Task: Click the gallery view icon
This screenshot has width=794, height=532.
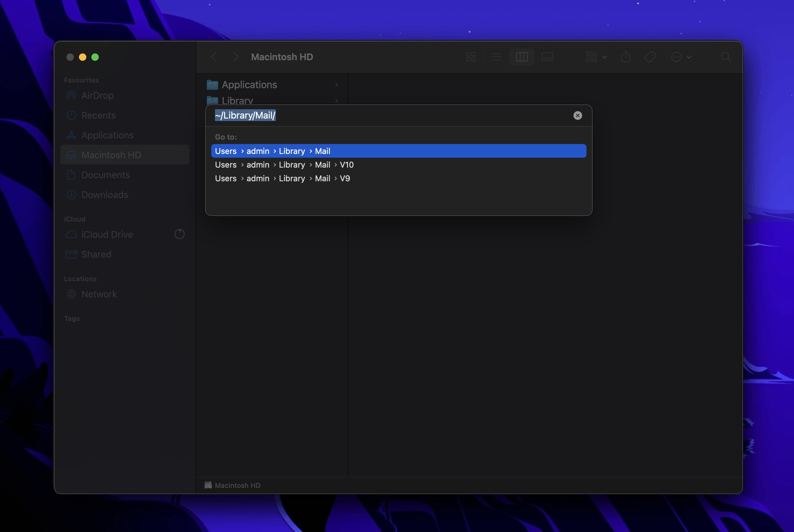Action: pyautogui.click(x=548, y=56)
